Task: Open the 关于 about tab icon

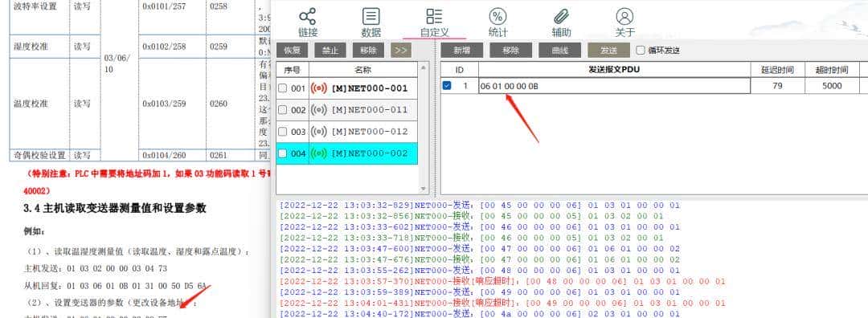Action: [x=624, y=17]
